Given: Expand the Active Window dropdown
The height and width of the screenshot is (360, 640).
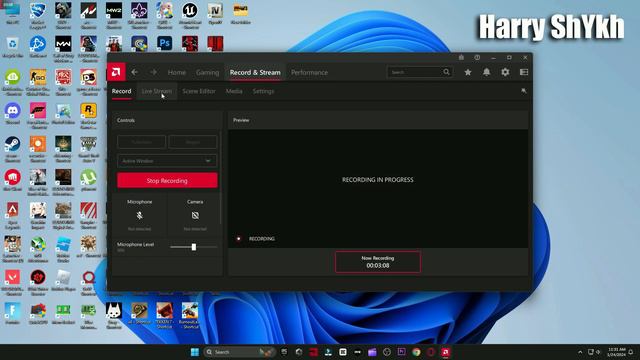Looking at the screenshot, I should click(167, 161).
